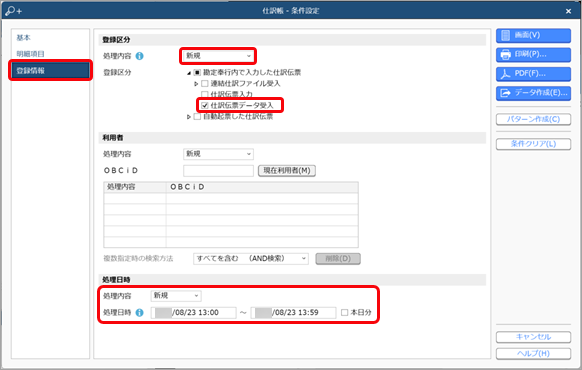The height and width of the screenshot is (370, 582).
Task: Collapse 勘定奉行内で入力した仕訳伝票 tree node
Action: tap(189, 73)
